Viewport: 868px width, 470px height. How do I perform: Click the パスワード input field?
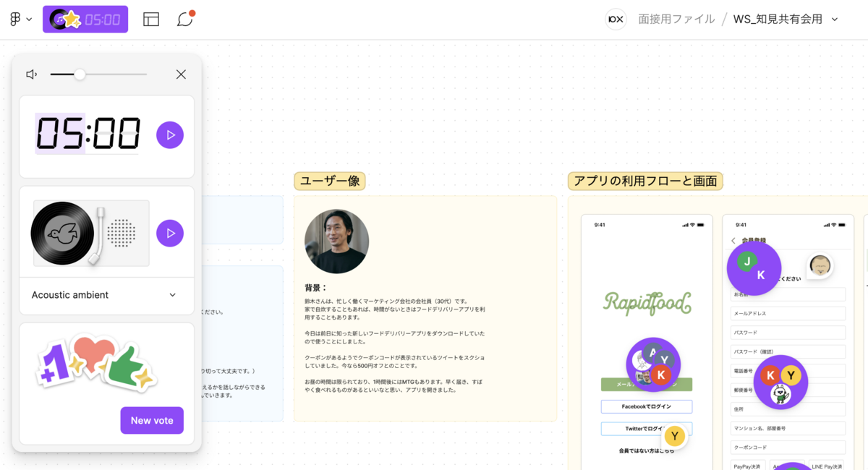tap(788, 333)
